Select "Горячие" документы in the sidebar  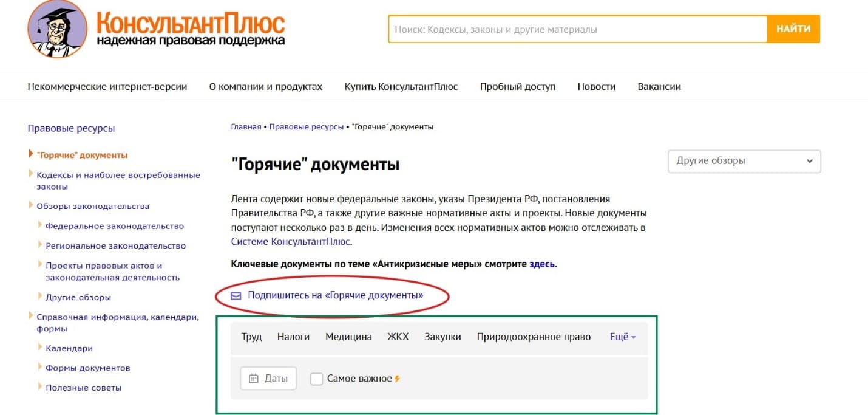(82, 155)
